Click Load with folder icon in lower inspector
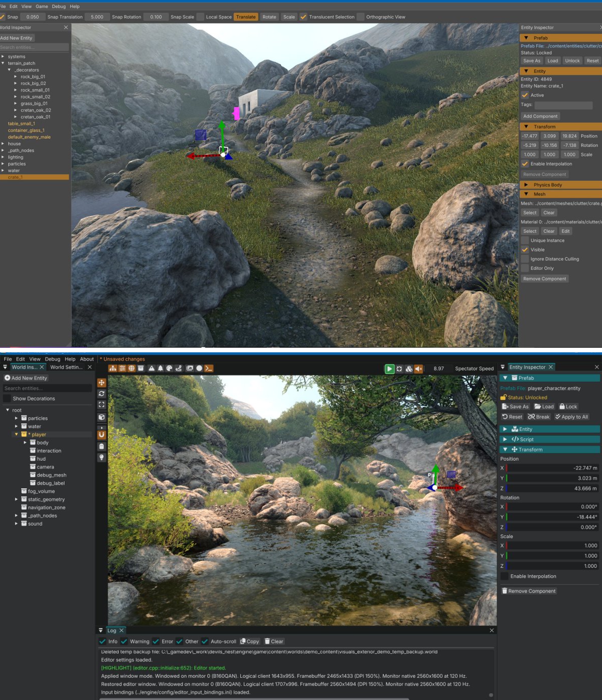The width and height of the screenshot is (602, 700). click(544, 407)
